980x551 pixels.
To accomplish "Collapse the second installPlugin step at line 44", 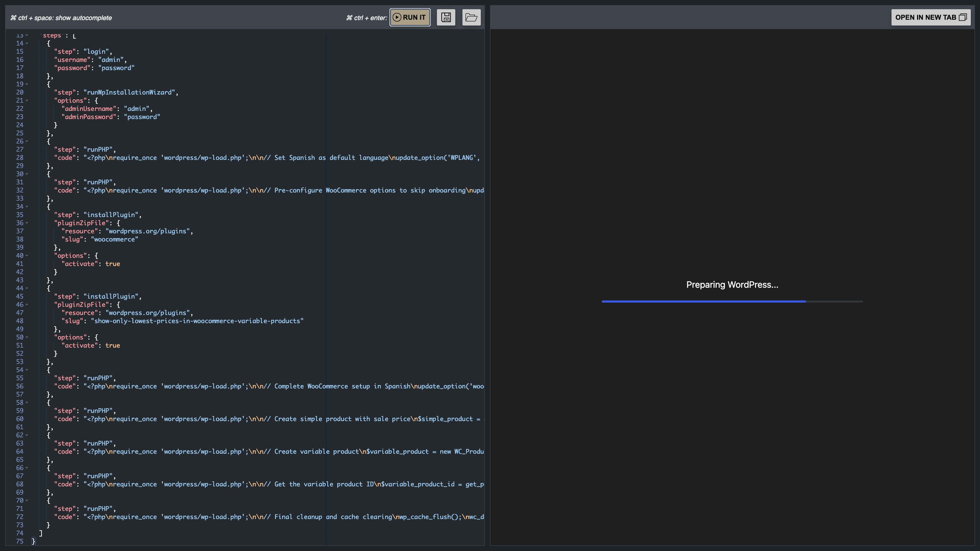I will (27, 288).
